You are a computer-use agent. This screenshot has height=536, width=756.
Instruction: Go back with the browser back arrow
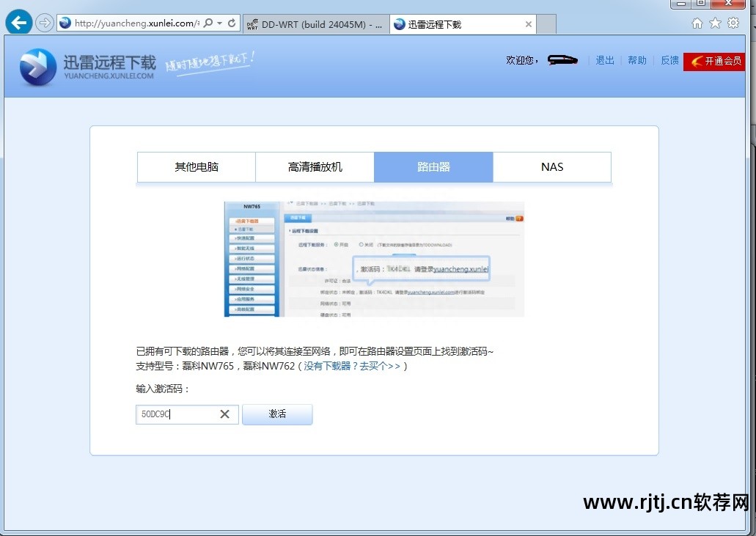pos(19,22)
